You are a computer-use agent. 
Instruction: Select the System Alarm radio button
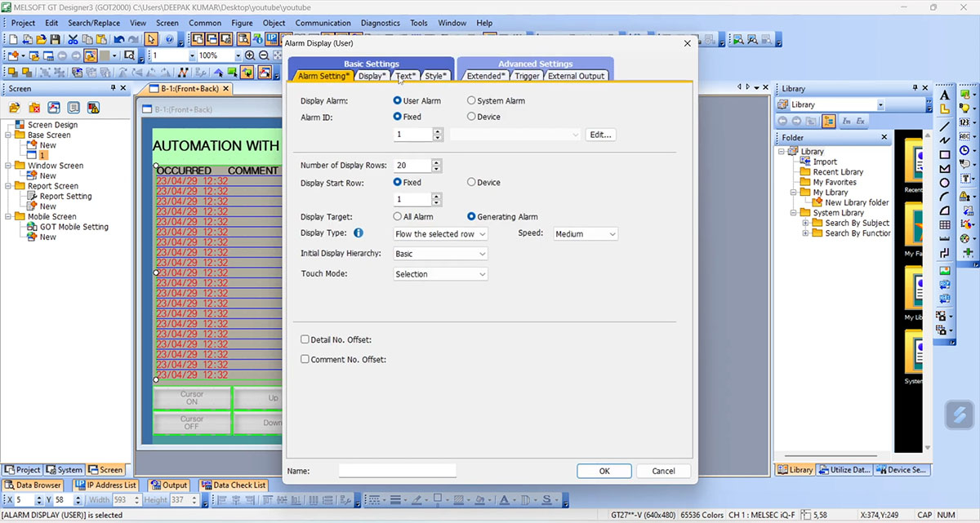click(471, 101)
